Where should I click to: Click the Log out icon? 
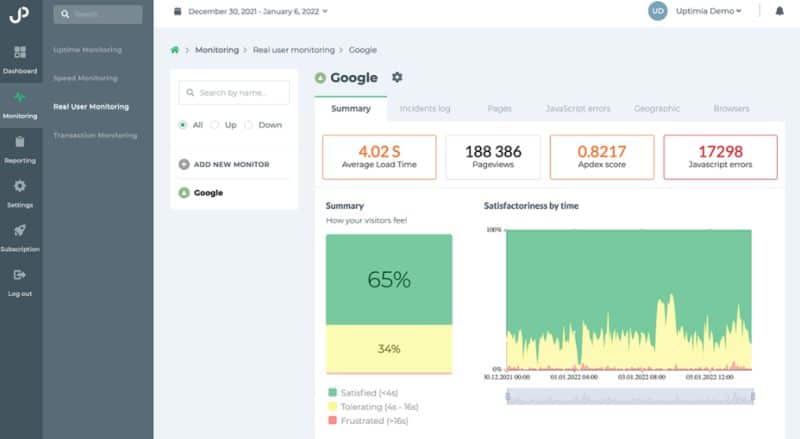pyautogui.click(x=20, y=275)
